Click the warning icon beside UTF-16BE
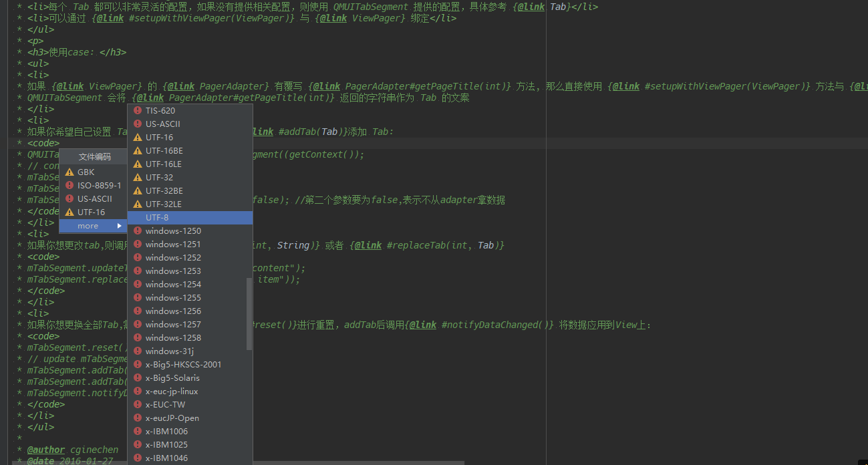 pyautogui.click(x=138, y=150)
